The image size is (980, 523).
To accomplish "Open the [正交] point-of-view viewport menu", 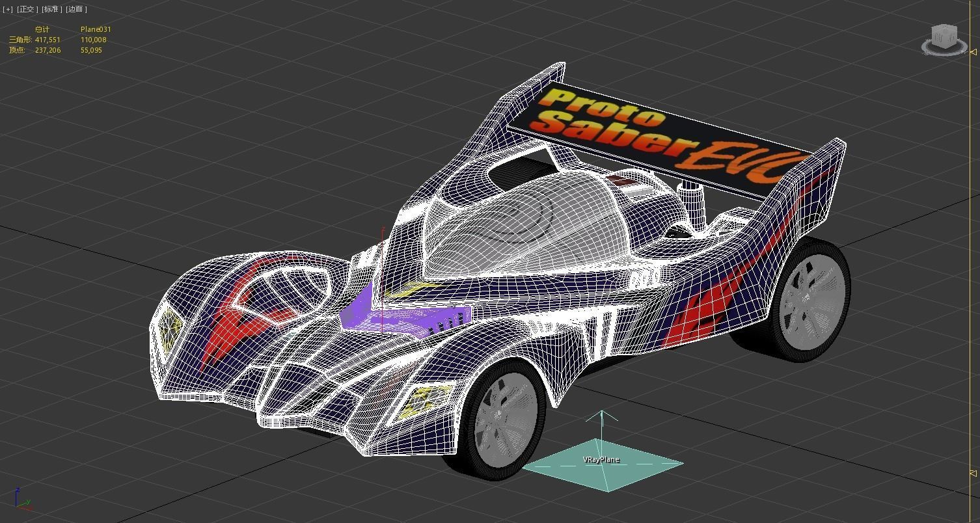I will [x=28, y=9].
